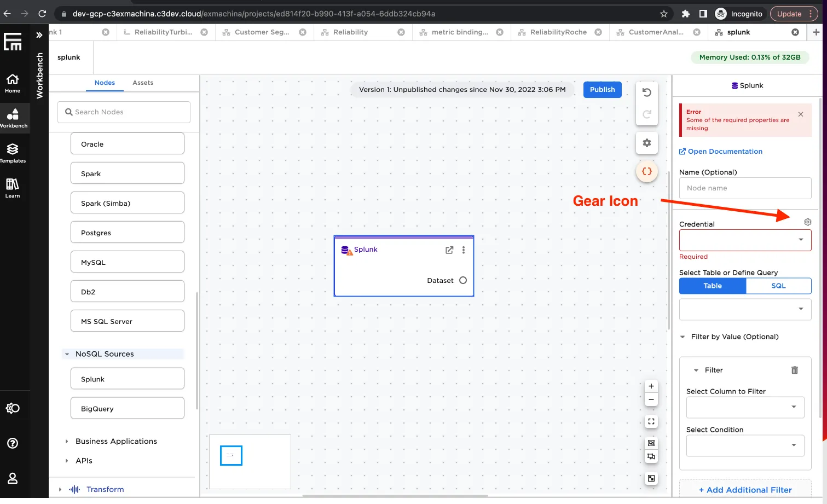The width and height of the screenshot is (827, 504).
Task: Zoom in with the plus button
Action: click(651, 386)
